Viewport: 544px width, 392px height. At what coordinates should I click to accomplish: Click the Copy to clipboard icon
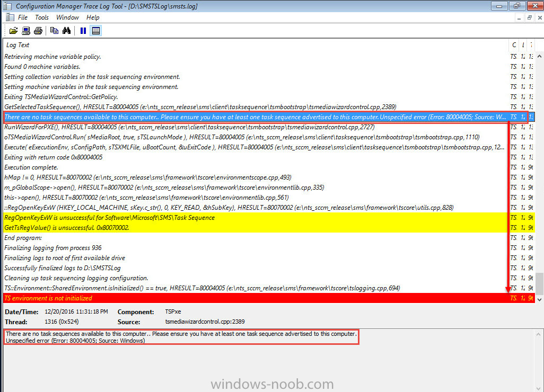click(54, 31)
